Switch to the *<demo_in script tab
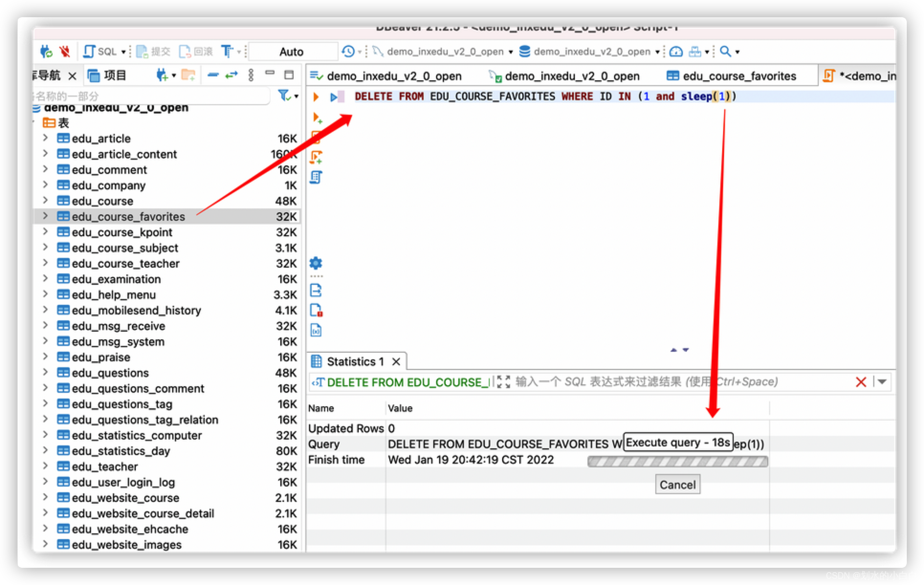The image size is (924, 585). tap(859, 76)
